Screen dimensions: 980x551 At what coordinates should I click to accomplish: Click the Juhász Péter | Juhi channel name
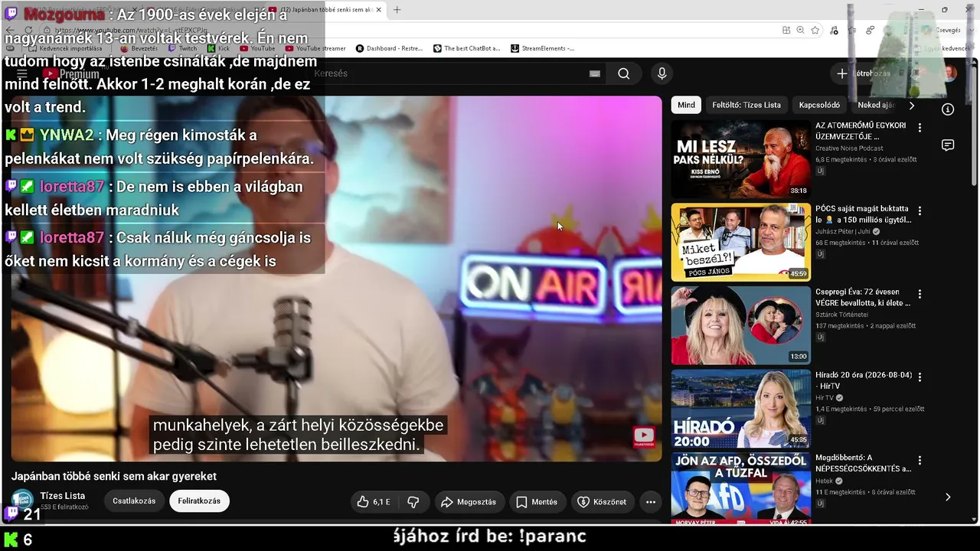click(x=844, y=232)
